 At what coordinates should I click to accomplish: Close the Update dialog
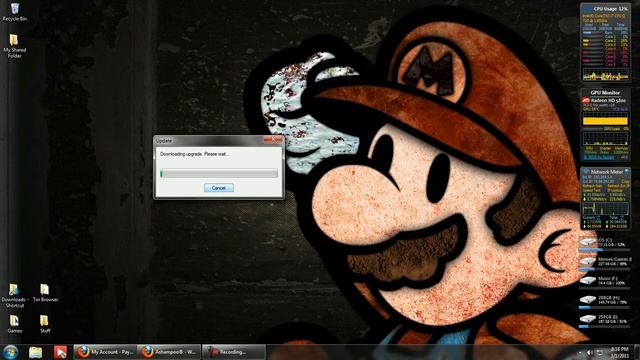pos(273,140)
